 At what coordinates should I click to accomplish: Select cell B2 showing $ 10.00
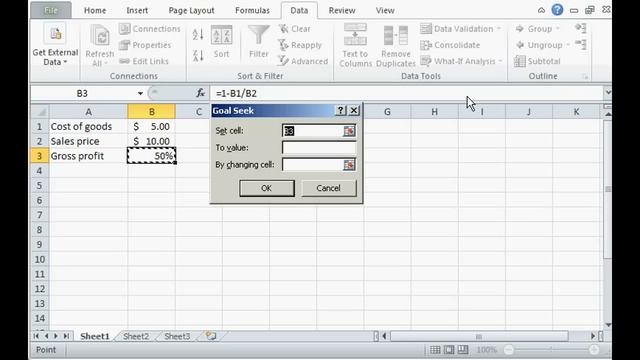pos(151,141)
